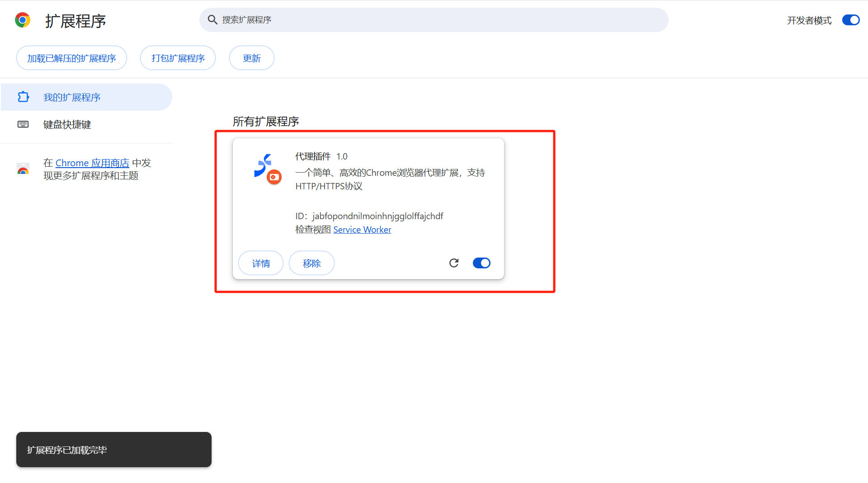The width and height of the screenshot is (868, 483).
Task: Click the Chrome logo icon
Action: 23,20
